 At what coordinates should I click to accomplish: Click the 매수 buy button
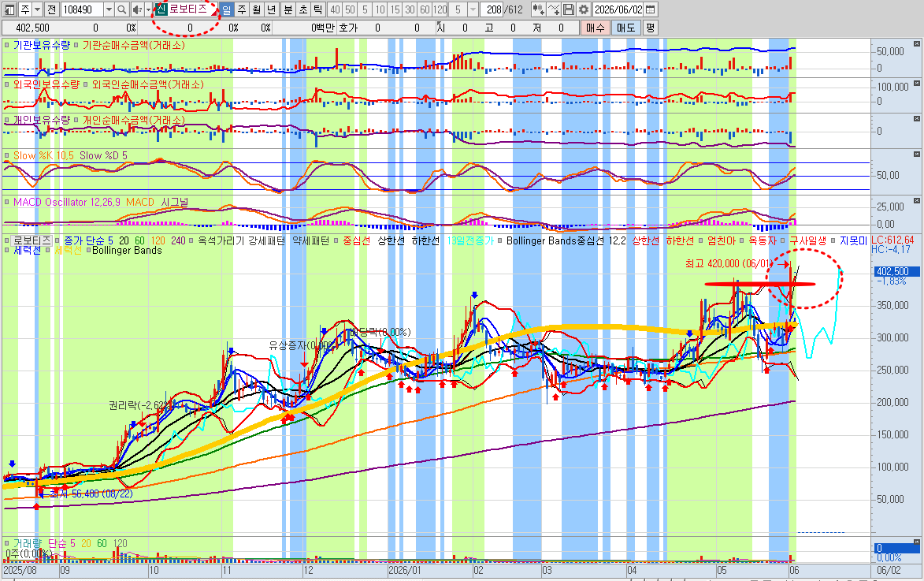pos(596,28)
